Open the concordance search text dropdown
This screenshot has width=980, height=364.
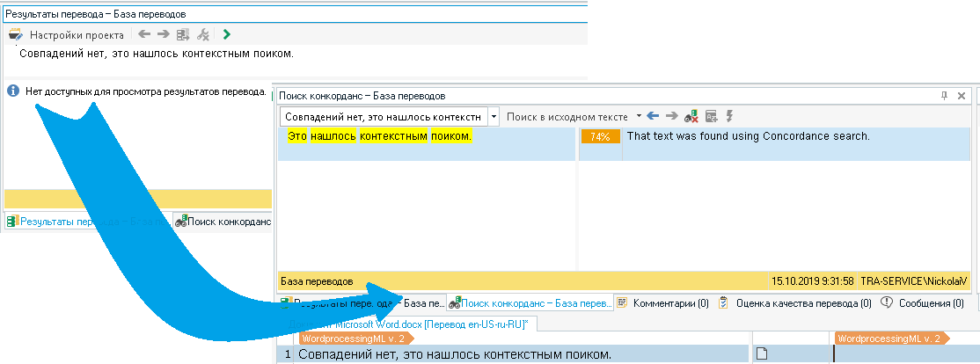(x=494, y=116)
